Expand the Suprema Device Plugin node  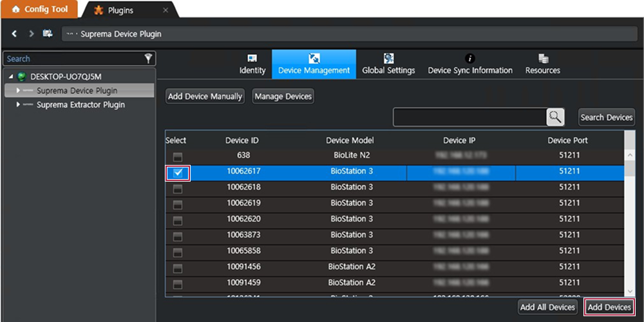[x=18, y=91]
